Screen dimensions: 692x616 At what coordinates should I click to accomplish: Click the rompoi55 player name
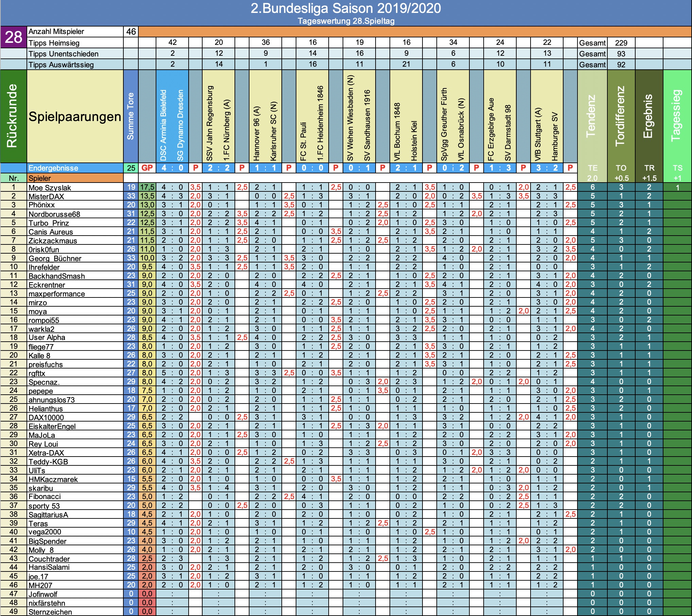(x=75, y=320)
